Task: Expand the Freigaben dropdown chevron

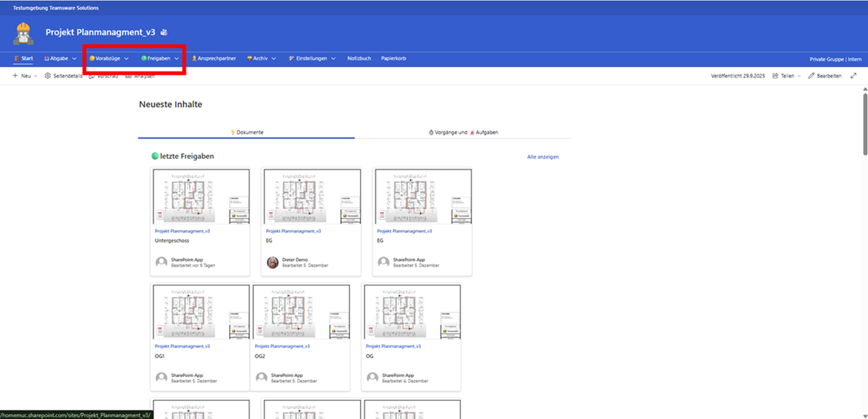Action: tap(177, 59)
